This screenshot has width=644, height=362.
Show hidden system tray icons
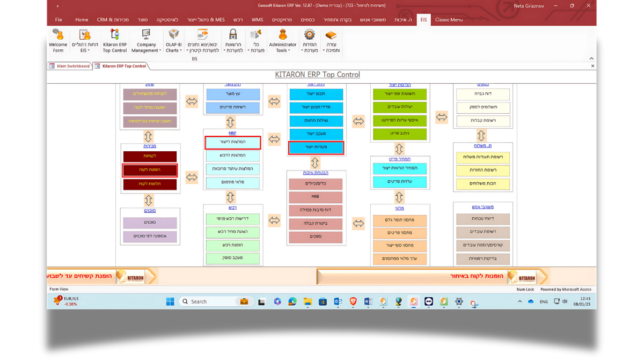519,301
